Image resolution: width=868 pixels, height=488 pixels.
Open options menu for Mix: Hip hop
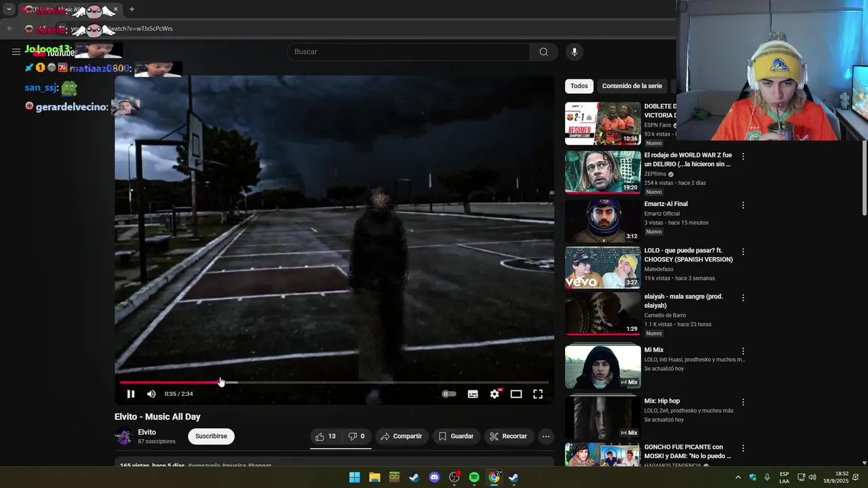[743, 402]
